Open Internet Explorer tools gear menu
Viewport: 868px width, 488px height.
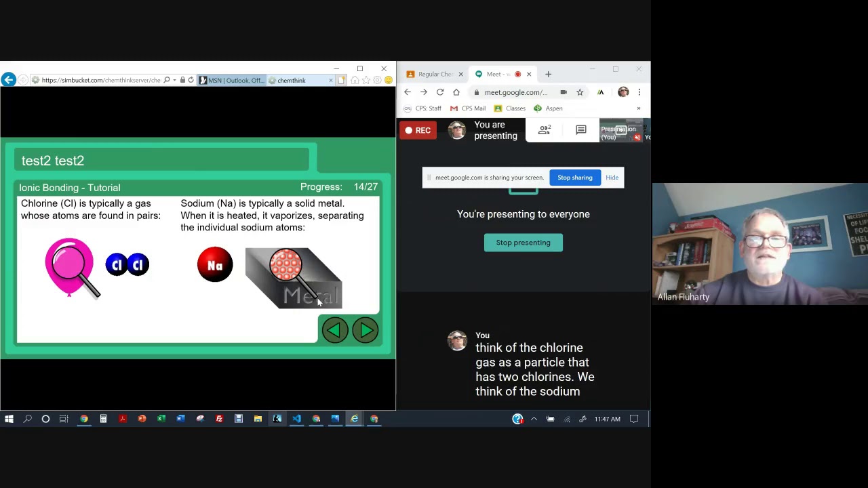(x=377, y=80)
